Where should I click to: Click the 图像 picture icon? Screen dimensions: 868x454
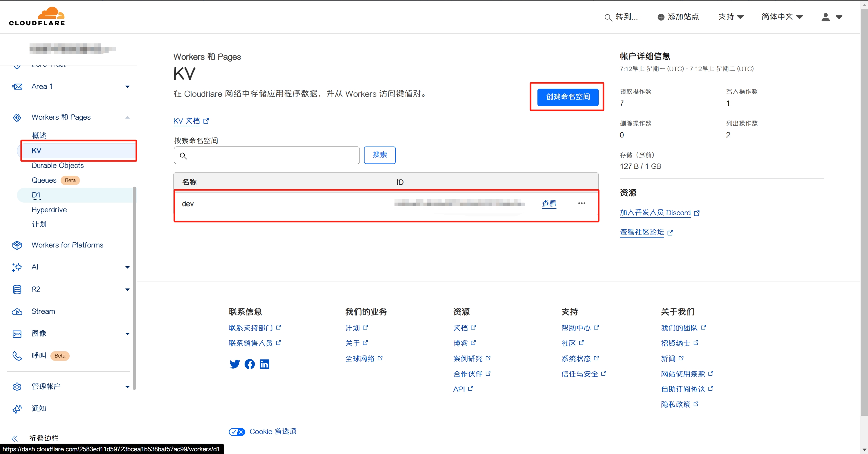(17, 334)
